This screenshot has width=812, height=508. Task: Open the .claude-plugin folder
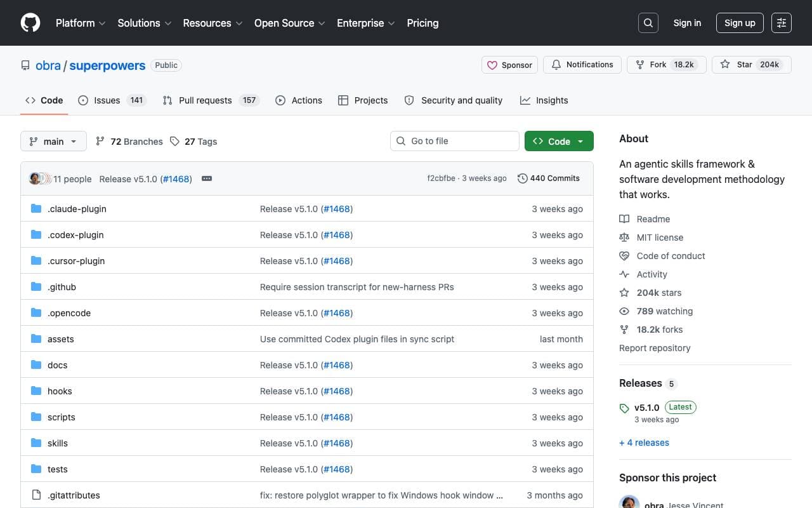77,209
